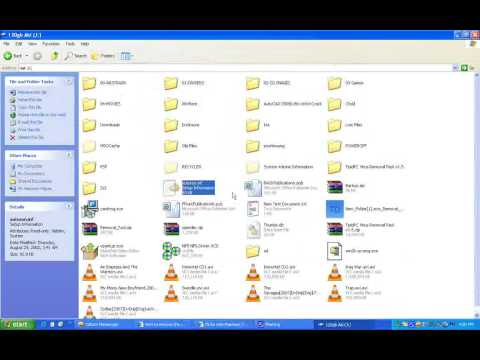
Task: Select the Immortel CD2 video file
Action: [272, 272]
